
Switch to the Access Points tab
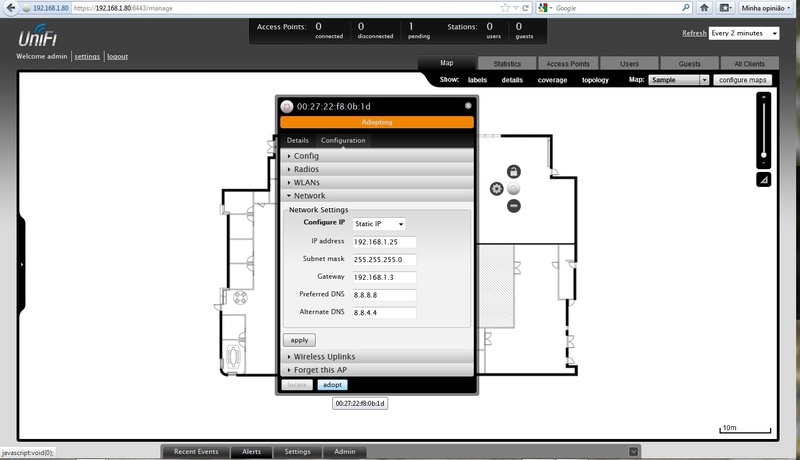568,64
